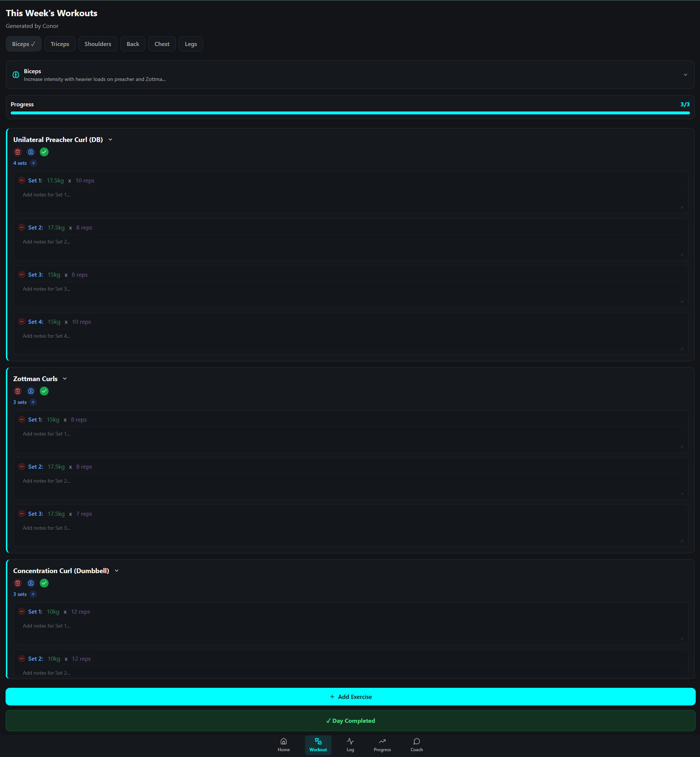Open Unilateral Preacher Curl exercise dropdown
Image resolution: width=700 pixels, height=757 pixels.
(110, 140)
